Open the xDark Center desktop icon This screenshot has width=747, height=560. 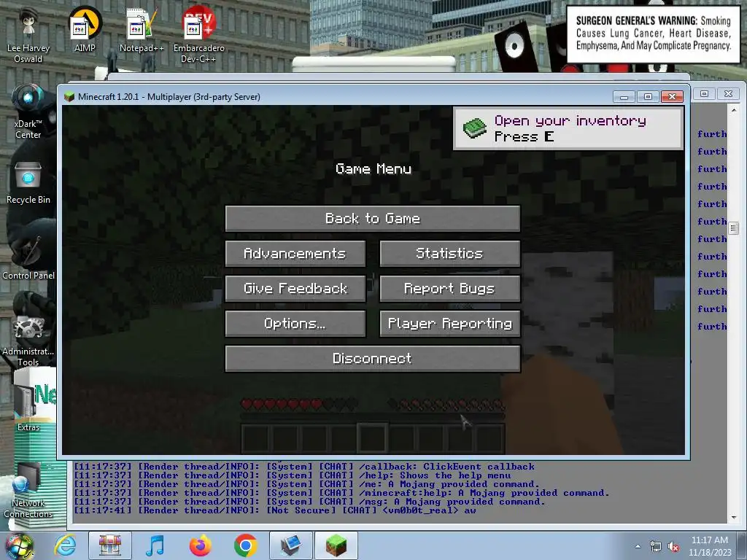pyautogui.click(x=28, y=112)
